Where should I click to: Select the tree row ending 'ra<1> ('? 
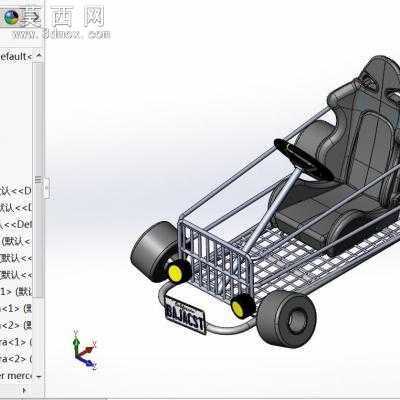coord(16,342)
